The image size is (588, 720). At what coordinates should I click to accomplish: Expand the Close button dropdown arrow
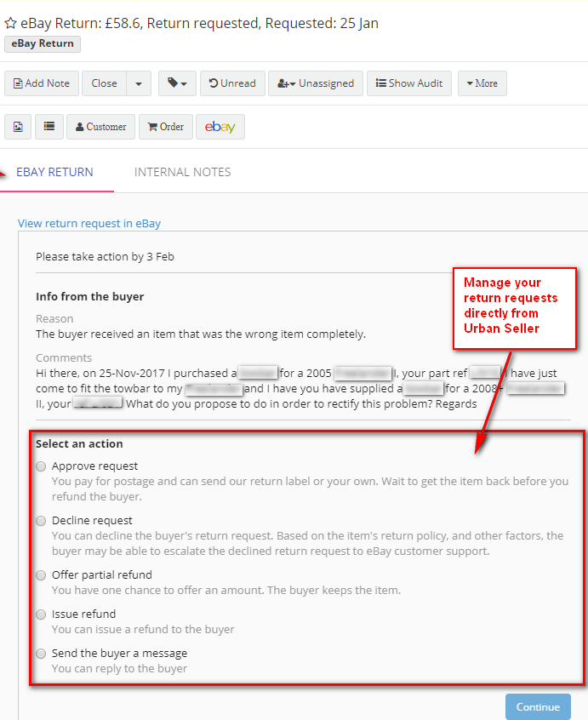point(139,83)
